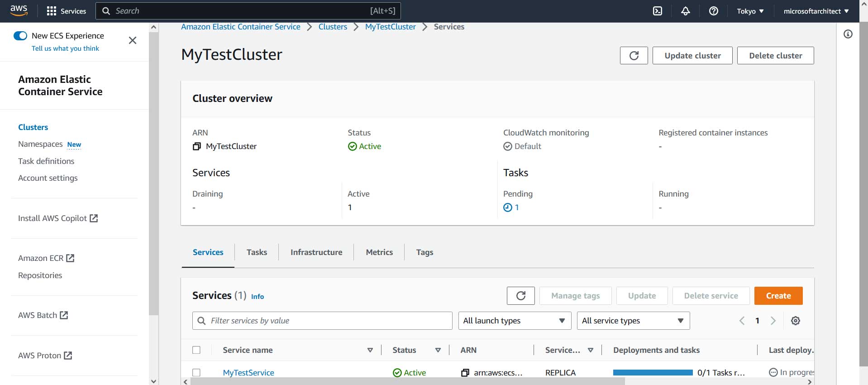Screen dimensions: 868x385
Task: Click the Tell us what you think link
Action: click(65, 48)
